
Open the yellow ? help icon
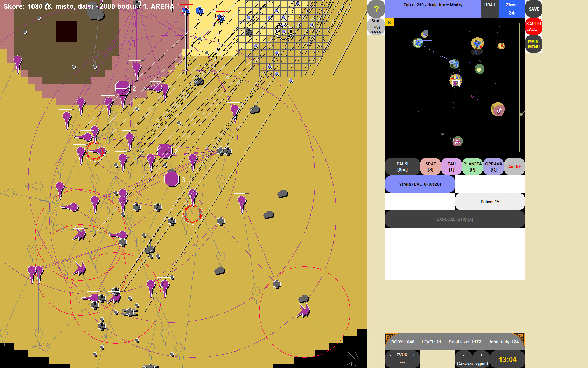click(376, 9)
